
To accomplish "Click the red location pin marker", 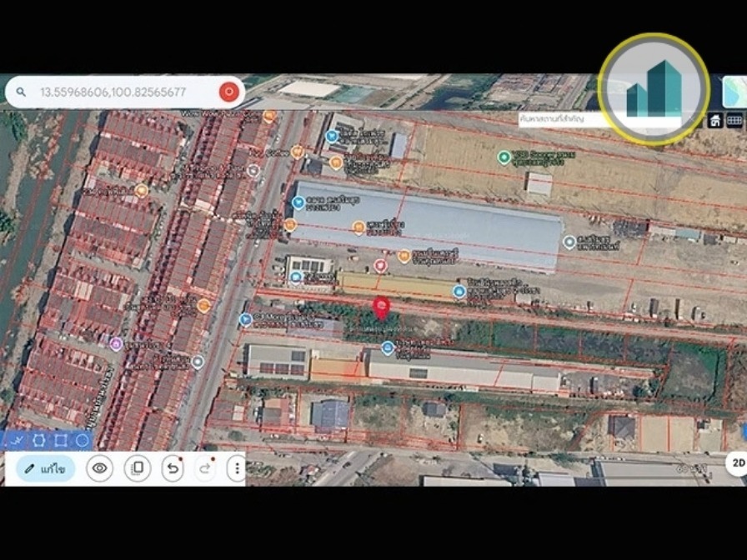I will 381,308.
